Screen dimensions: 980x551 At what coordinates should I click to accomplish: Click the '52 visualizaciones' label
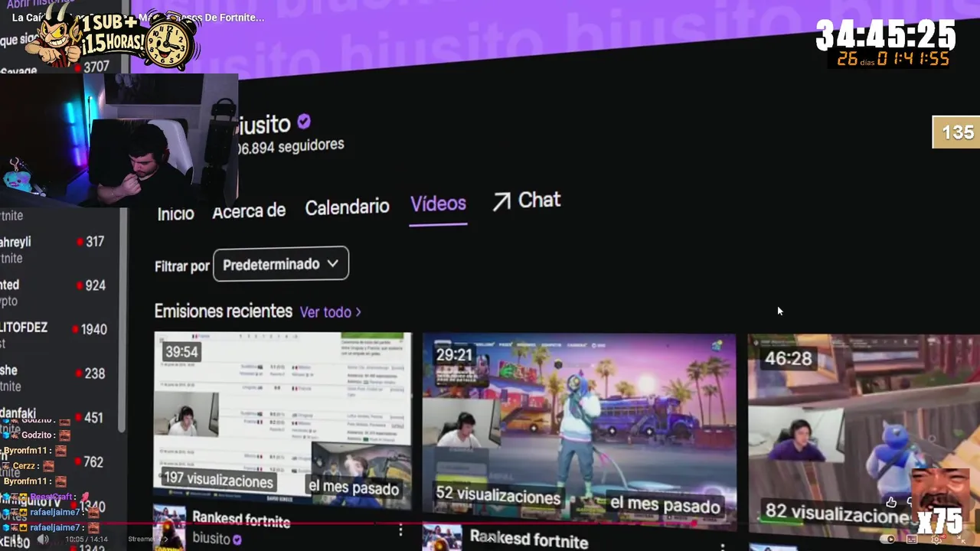point(498,494)
